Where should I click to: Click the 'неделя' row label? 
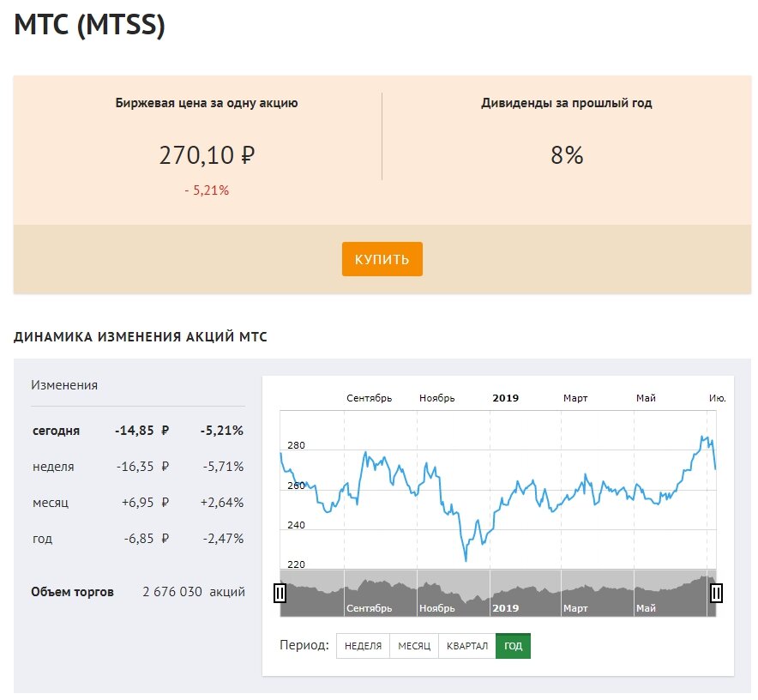[53, 467]
